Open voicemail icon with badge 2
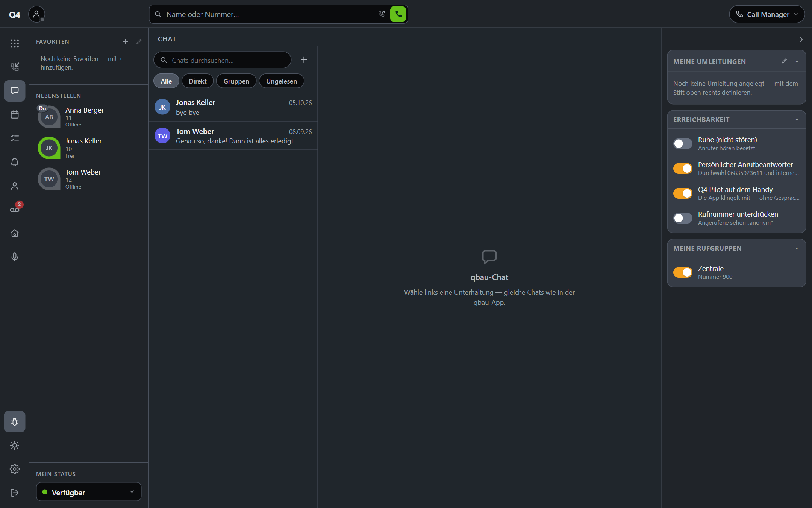The width and height of the screenshot is (812, 508). [x=15, y=210]
